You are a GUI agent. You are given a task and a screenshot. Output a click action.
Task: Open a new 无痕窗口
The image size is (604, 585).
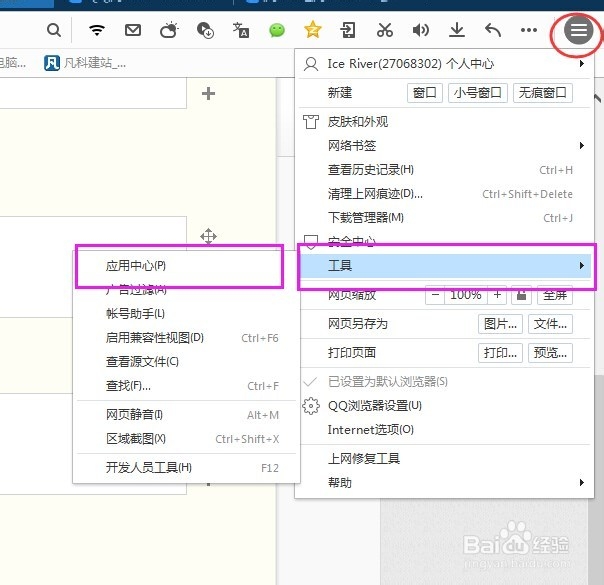point(542,93)
